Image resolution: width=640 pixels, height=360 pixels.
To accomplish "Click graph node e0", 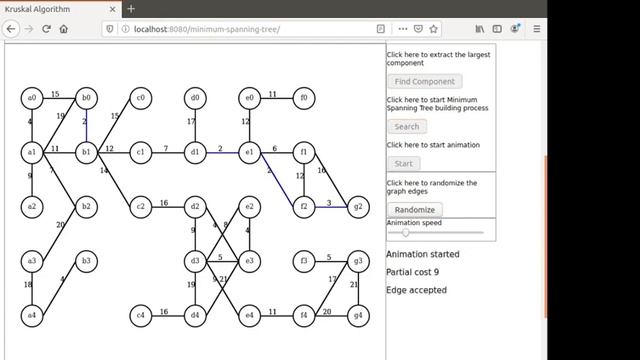I will click(x=249, y=98).
